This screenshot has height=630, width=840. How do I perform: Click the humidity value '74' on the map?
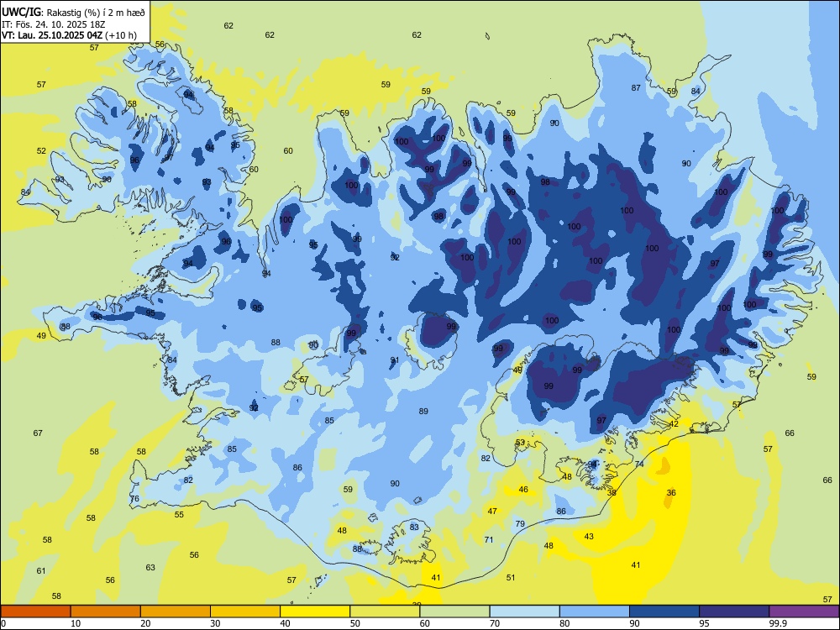tap(639, 464)
